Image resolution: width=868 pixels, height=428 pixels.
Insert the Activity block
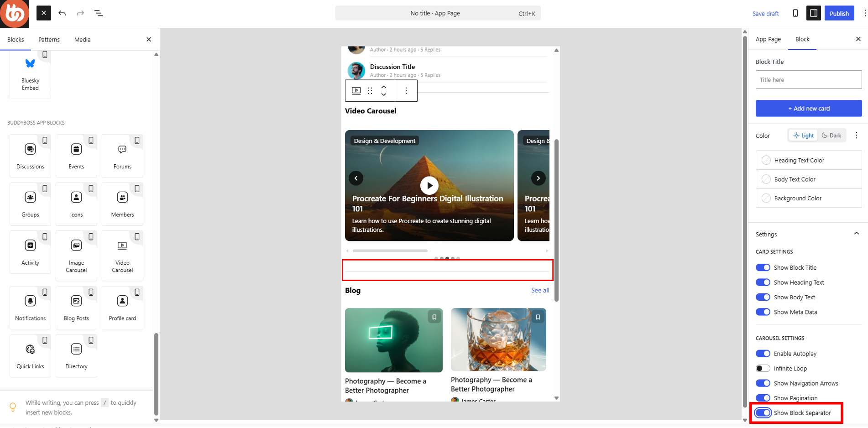click(30, 252)
